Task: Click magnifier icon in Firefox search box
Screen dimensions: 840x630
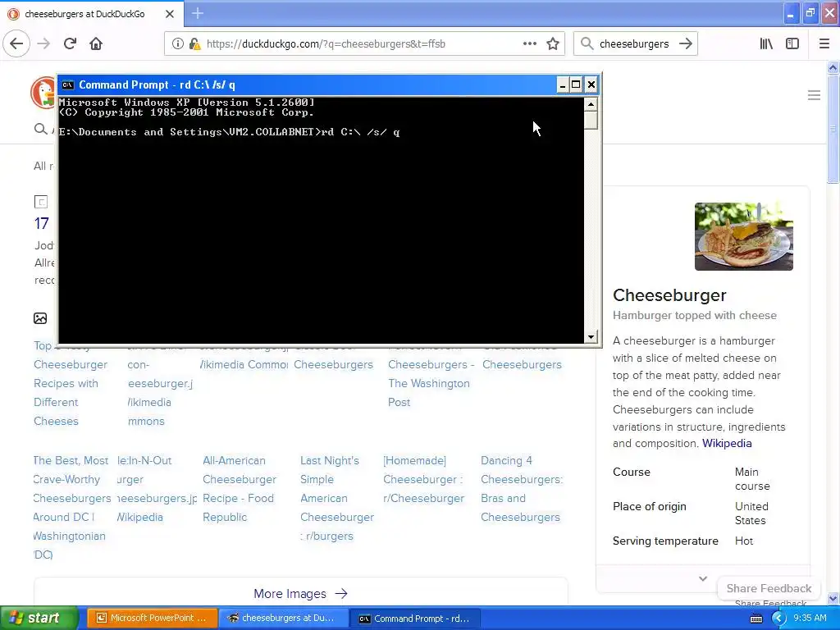Action: (587, 44)
